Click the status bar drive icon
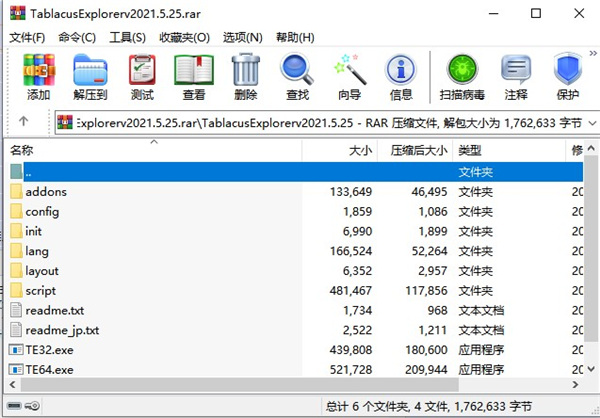Viewport: 600px width, 418px height. (14, 406)
